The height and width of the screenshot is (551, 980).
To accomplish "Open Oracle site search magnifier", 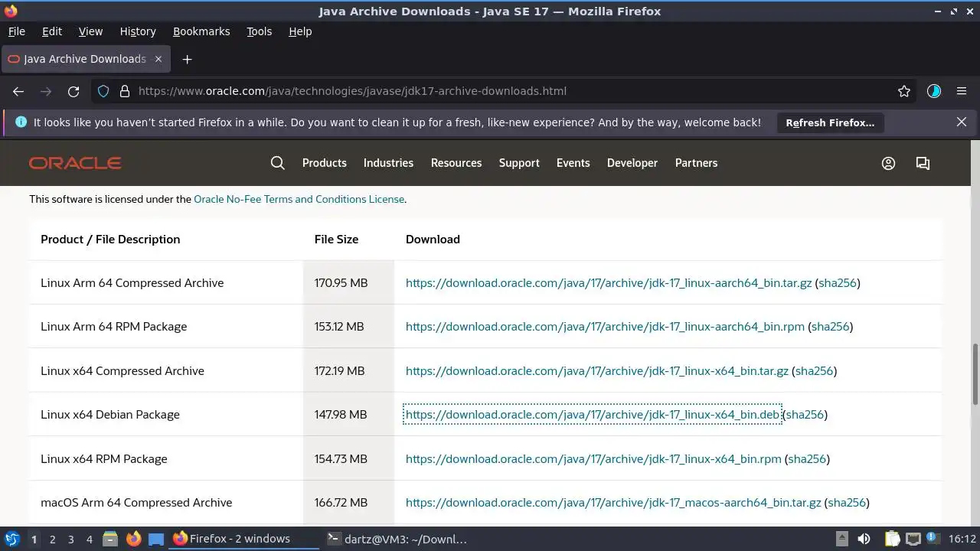I will click(x=278, y=163).
